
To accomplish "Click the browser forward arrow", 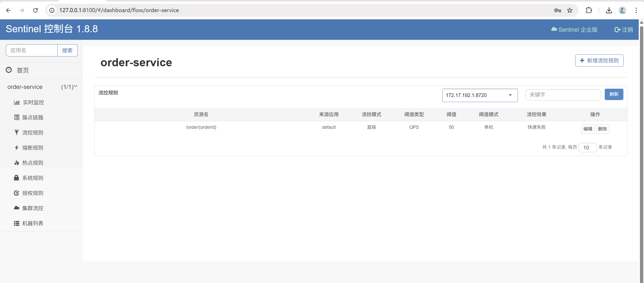I will pos(22,10).
